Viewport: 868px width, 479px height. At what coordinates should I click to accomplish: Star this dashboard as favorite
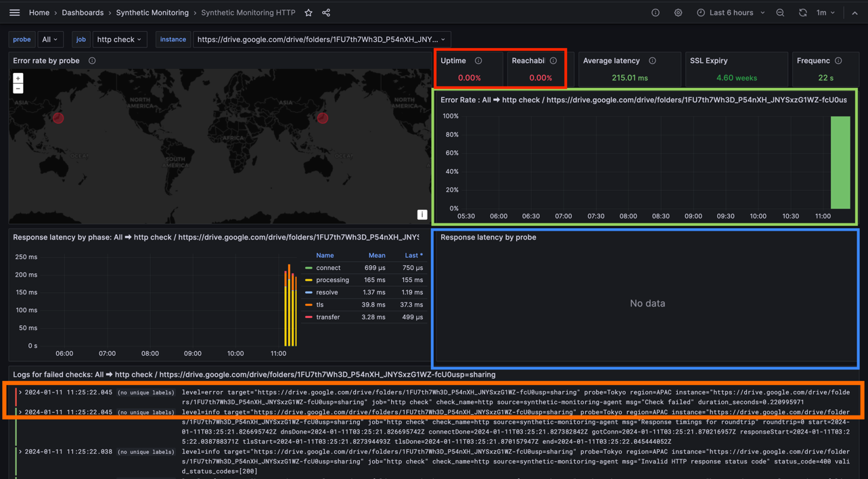click(x=309, y=13)
